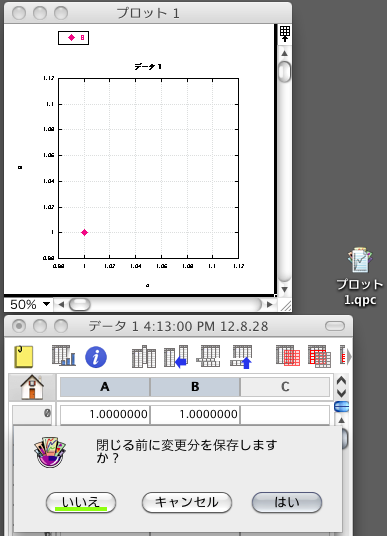Click the yellow sticky note icon

(x=24, y=357)
